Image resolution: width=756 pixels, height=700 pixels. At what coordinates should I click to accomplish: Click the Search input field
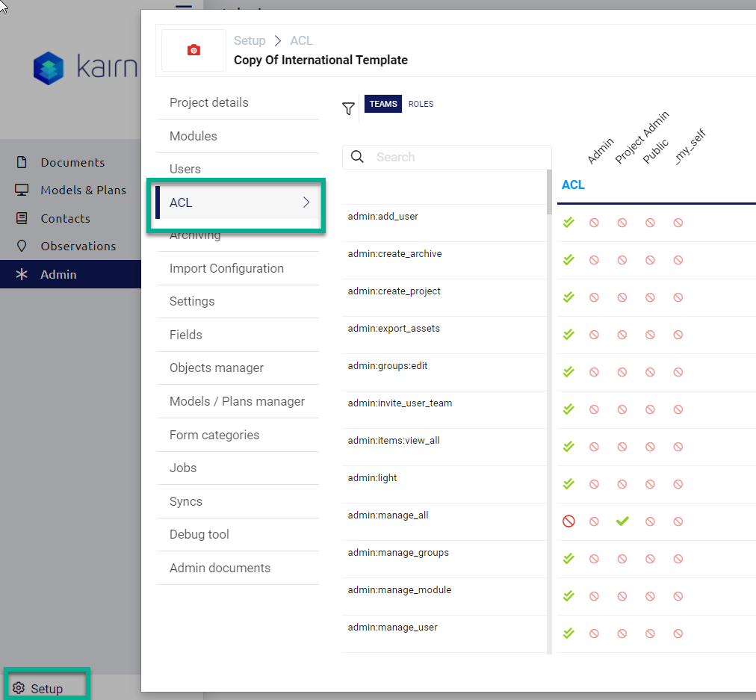point(456,157)
